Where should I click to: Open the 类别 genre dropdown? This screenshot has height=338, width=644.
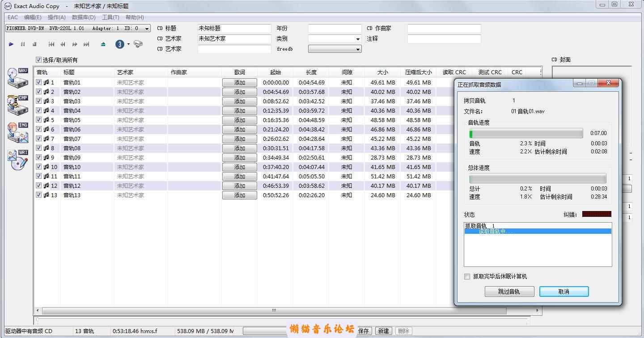click(358, 39)
